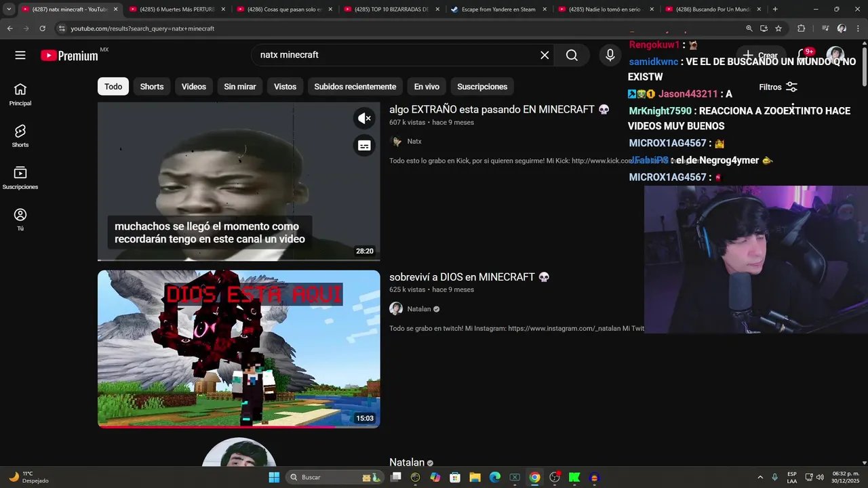Open the 11°C Despejado weather widget
This screenshot has height=488, width=868.
pos(28,477)
